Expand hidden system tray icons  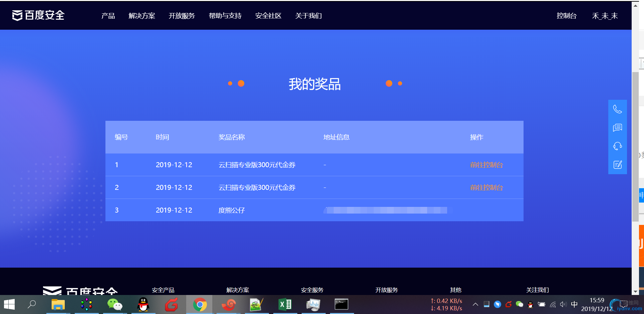pyautogui.click(x=475, y=304)
